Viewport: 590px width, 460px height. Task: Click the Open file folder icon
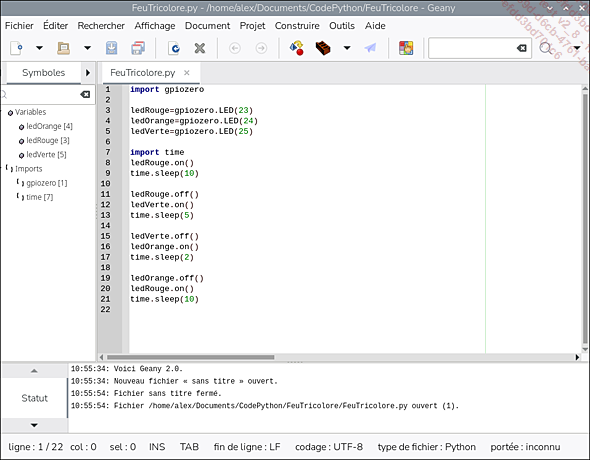click(63, 48)
